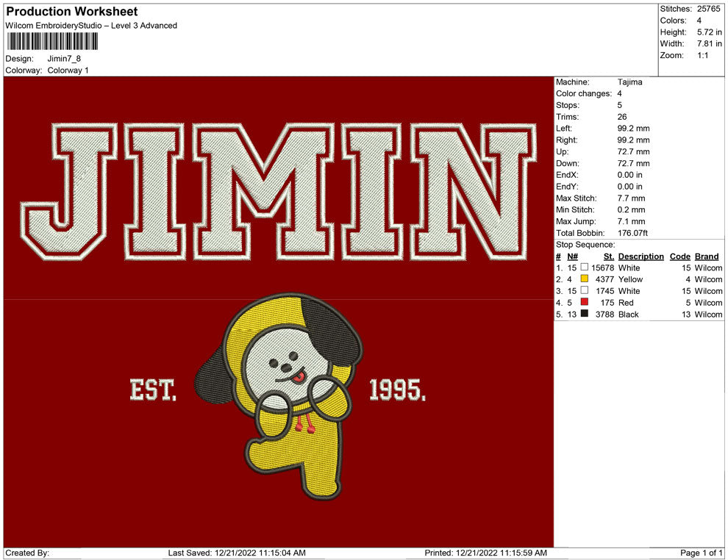Select the white swatch in stop 3
The height and width of the screenshot is (560, 728).
tap(585, 290)
